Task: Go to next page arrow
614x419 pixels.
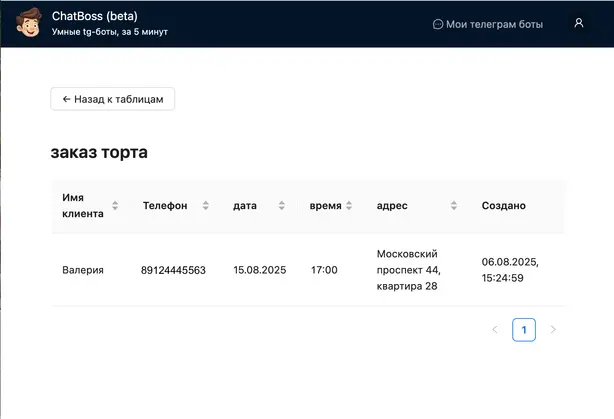Action: [x=553, y=330]
